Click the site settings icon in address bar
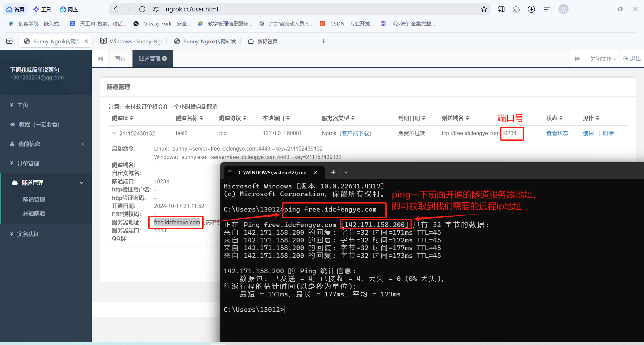Screen dimensions: 644x345 [156, 9]
